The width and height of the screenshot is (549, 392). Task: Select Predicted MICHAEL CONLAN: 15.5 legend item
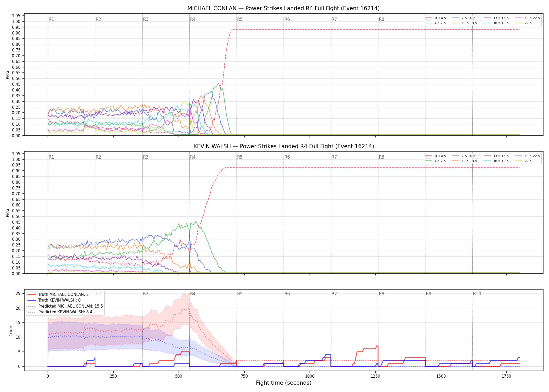tap(65, 306)
